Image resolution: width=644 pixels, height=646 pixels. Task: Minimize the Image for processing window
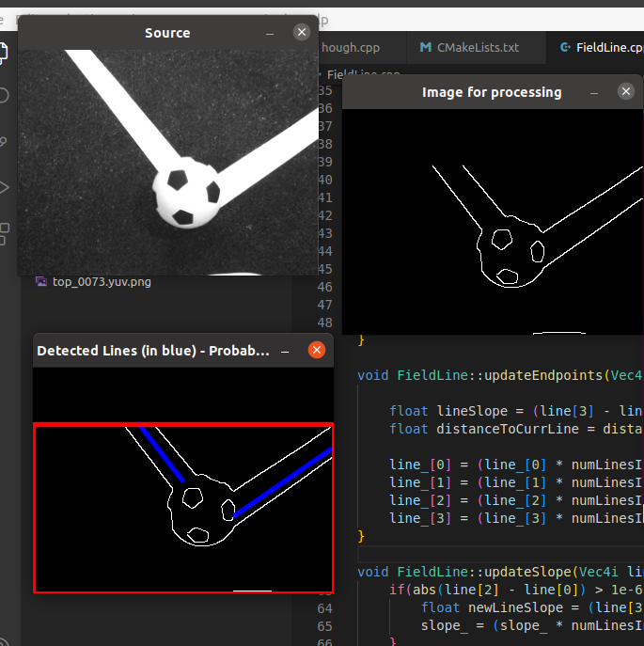594,92
